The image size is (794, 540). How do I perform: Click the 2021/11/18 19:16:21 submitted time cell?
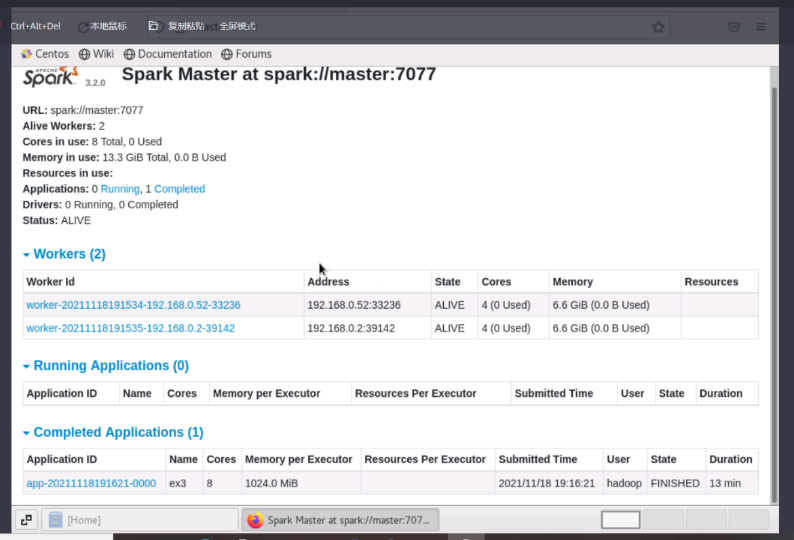pos(547,483)
